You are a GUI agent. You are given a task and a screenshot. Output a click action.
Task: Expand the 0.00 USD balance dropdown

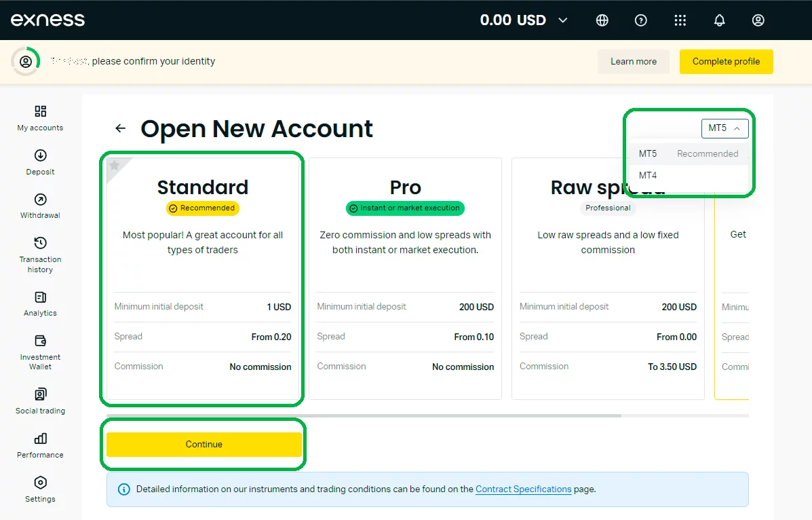pos(524,20)
